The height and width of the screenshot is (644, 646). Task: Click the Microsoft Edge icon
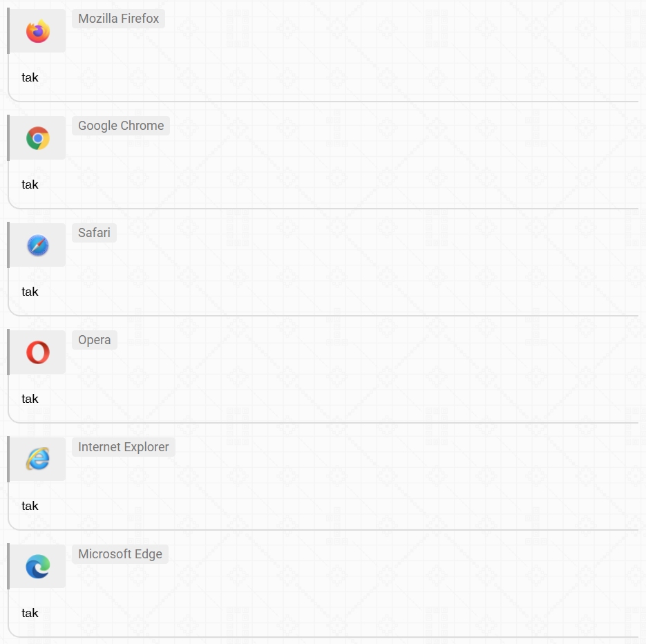tap(38, 567)
